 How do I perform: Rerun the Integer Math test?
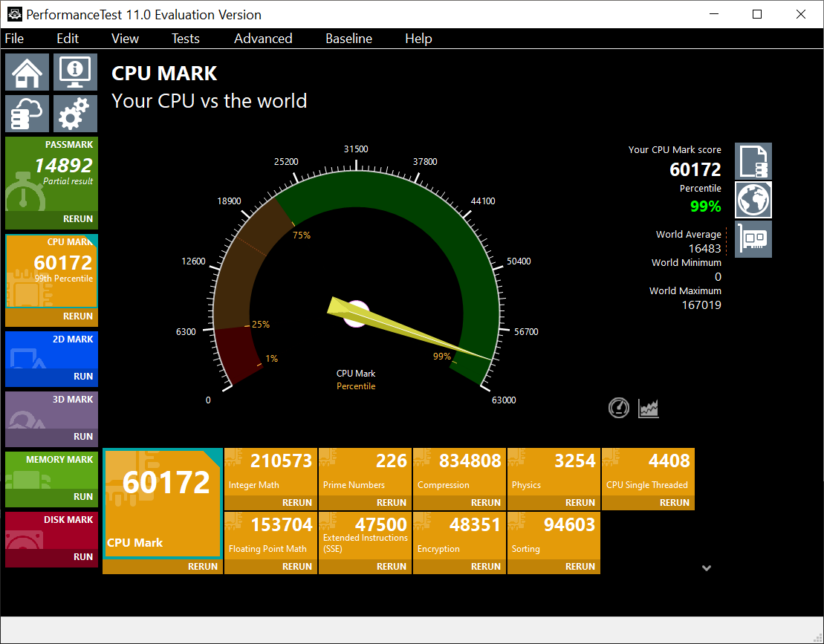pyautogui.click(x=296, y=503)
